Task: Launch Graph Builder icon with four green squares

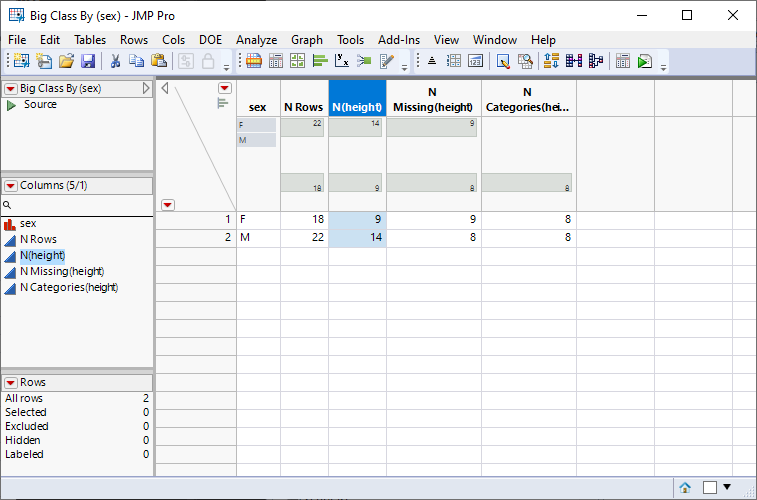Action: [x=298, y=61]
